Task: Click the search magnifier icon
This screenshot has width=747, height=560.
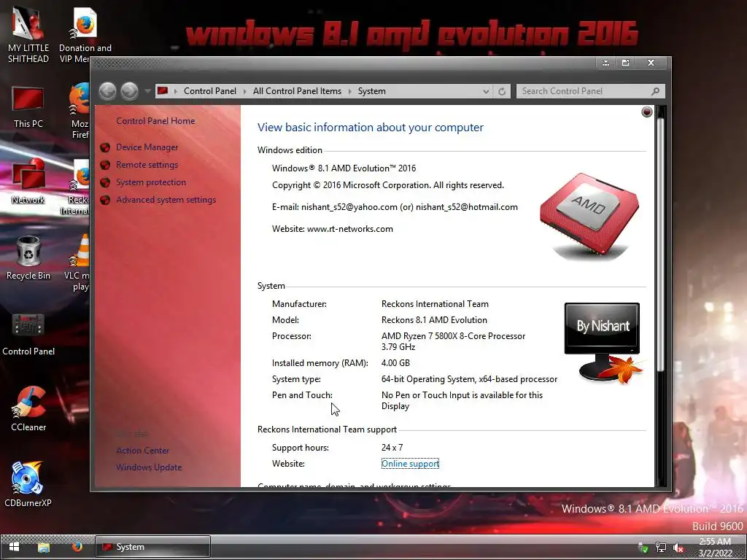Action: [x=656, y=91]
